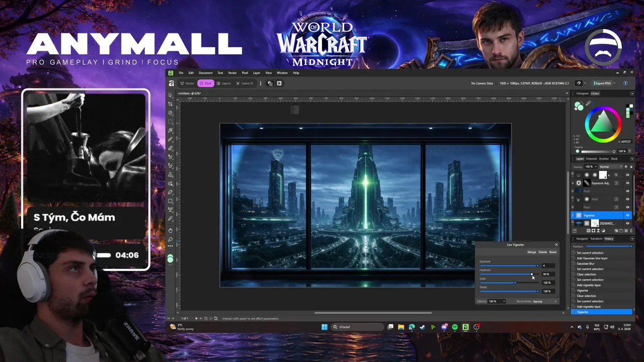Open more tools via three-dots in left toolbar
644x362 pixels.
click(171, 247)
